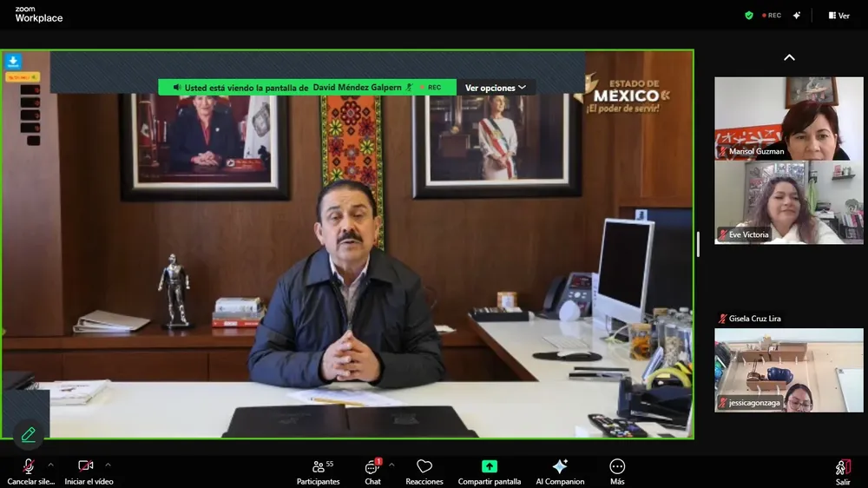Open the Ver layout menu
Image resolution: width=868 pixels, height=488 pixels.
tap(838, 16)
